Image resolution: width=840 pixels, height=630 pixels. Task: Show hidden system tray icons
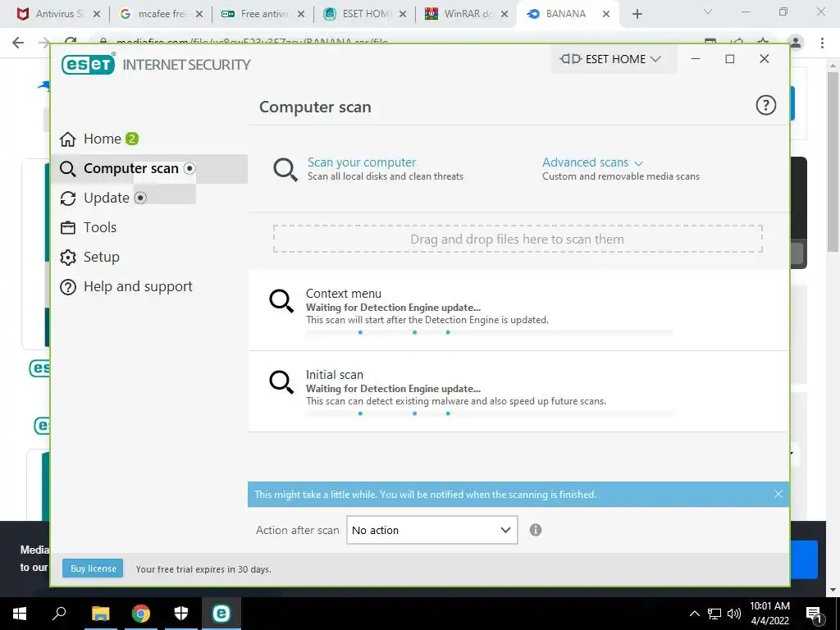(x=694, y=614)
